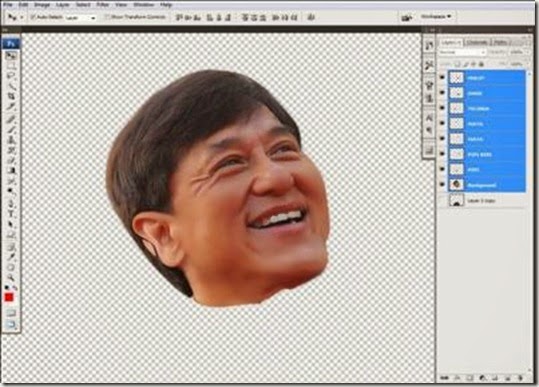Switch to the Channels tab

click(477, 42)
